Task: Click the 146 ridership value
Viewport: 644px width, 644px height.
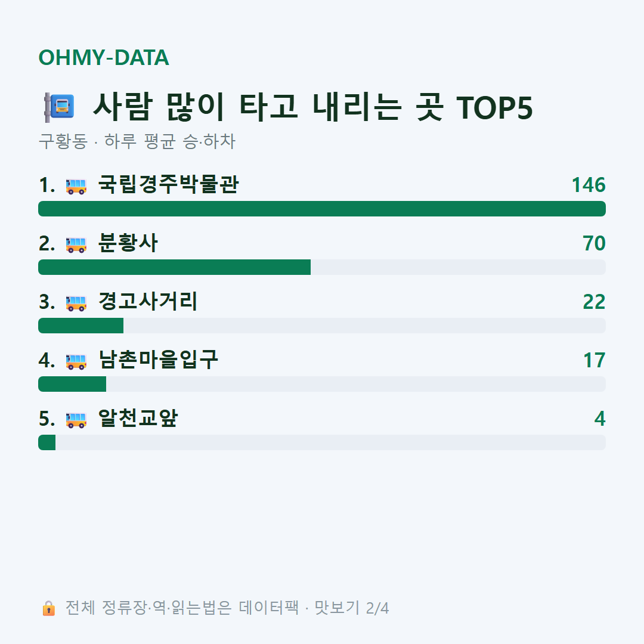Action: (589, 185)
